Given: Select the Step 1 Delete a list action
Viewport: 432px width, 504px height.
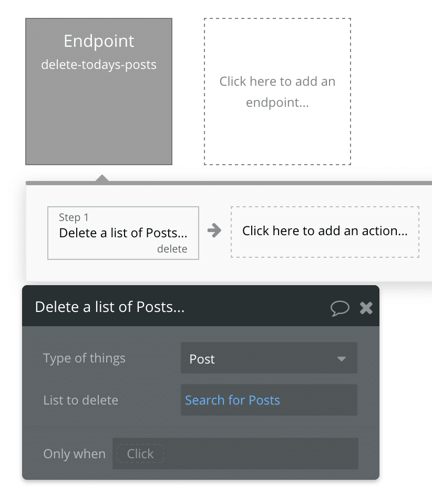Looking at the screenshot, I should (123, 233).
